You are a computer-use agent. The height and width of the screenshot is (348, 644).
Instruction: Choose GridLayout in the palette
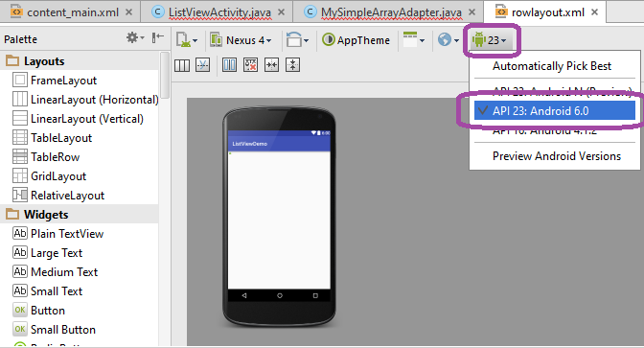(49, 176)
